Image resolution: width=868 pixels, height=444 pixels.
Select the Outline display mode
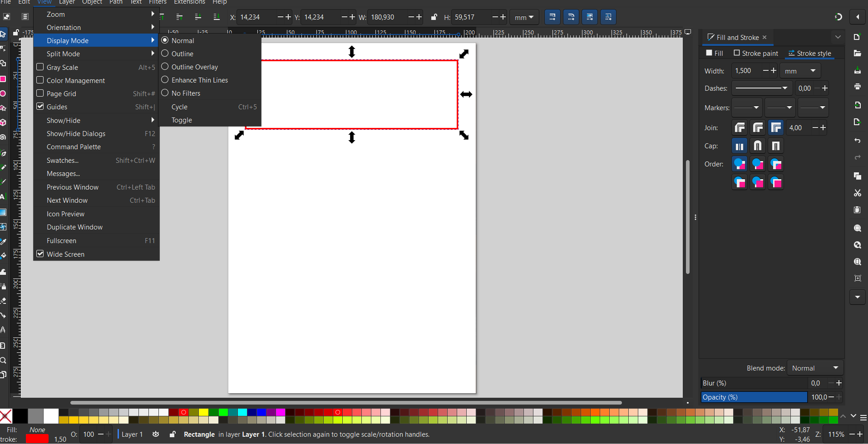pyautogui.click(x=182, y=54)
